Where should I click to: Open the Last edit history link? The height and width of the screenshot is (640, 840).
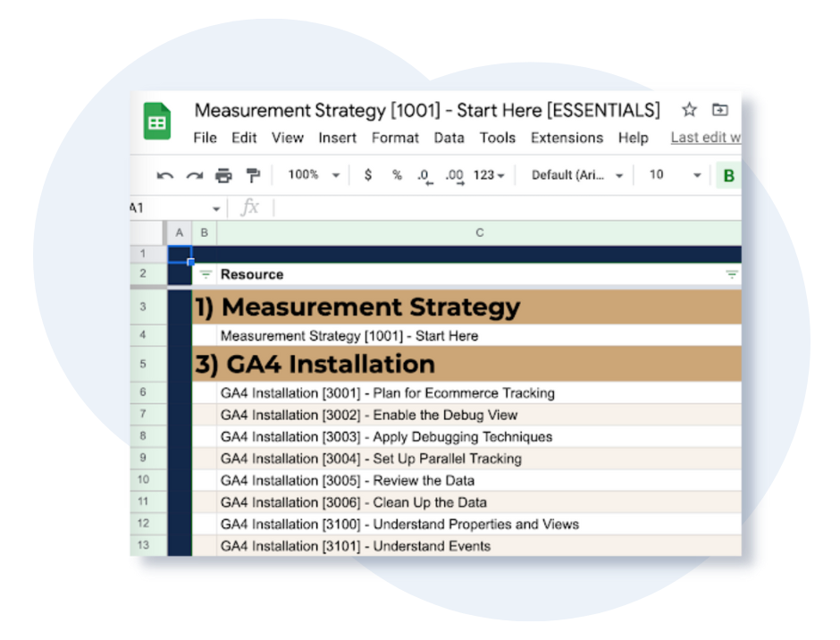[x=706, y=138]
